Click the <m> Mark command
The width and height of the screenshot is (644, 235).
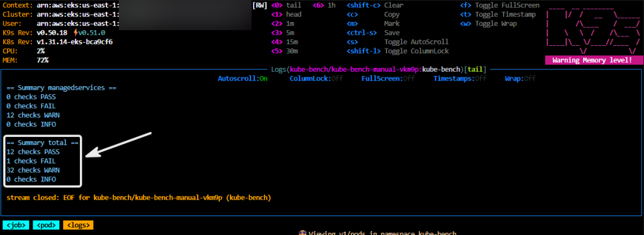click(x=373, y=23)
